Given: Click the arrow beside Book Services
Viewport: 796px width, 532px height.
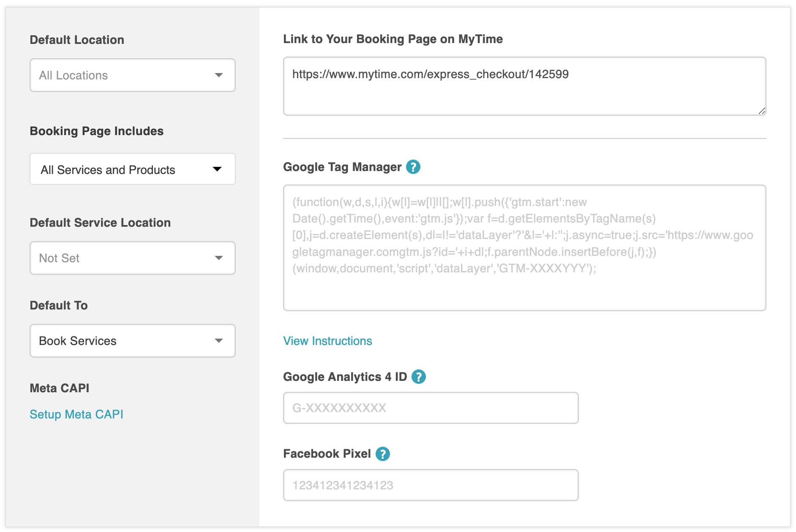Looking at the screenshot, I should [218, 341].
